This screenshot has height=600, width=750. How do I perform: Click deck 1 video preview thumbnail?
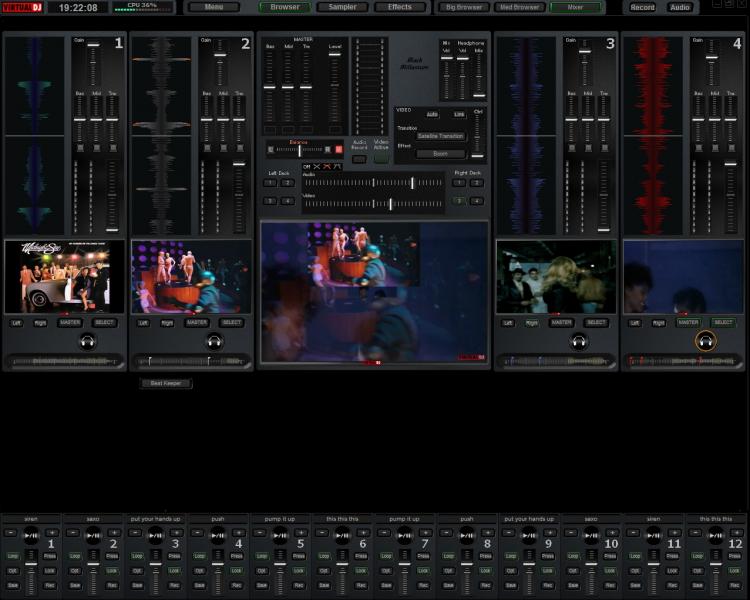tap(64, 277)
